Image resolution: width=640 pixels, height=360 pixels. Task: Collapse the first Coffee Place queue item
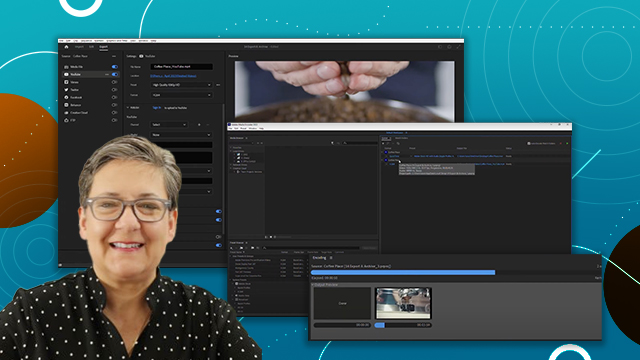(383, 152)
